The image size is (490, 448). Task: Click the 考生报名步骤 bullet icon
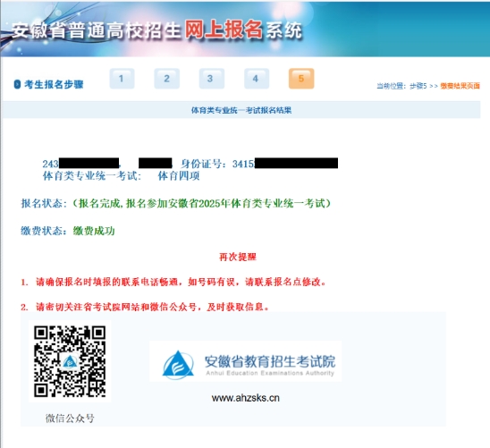17,84
